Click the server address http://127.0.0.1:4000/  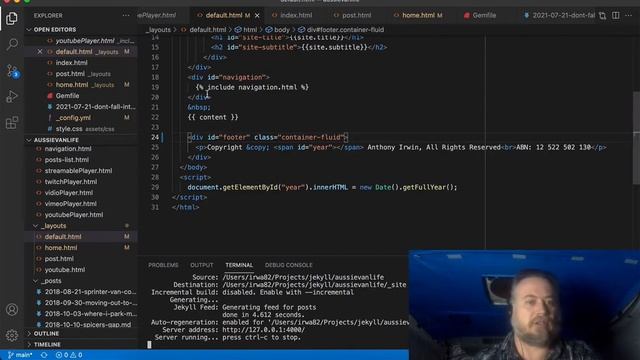click(263, 330)
